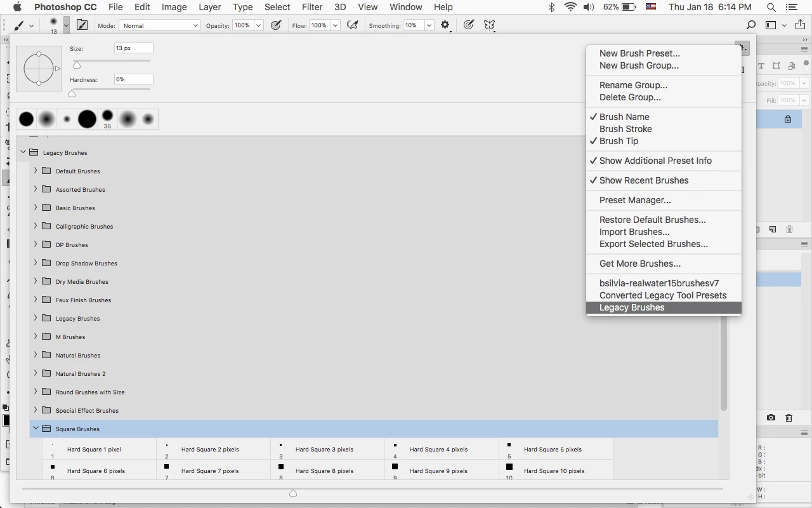Open symmetry paint butterfly options
Screen dimensions: 812x508
489,25
